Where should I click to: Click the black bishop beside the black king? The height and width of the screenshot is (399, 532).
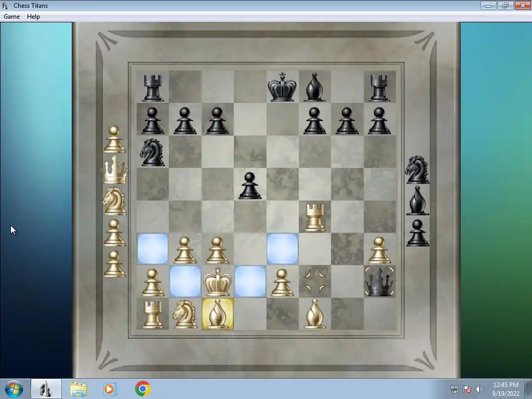[x=314, y=87]
